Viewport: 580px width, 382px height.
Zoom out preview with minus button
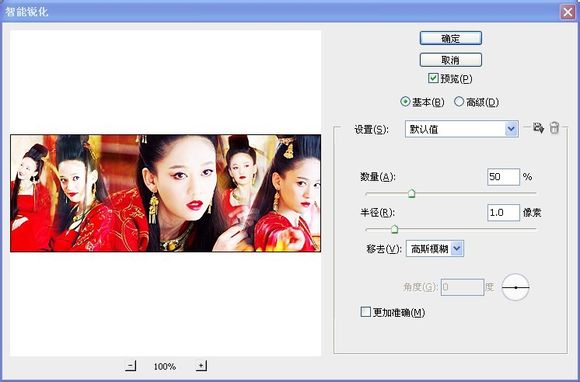tap(131, 366)
